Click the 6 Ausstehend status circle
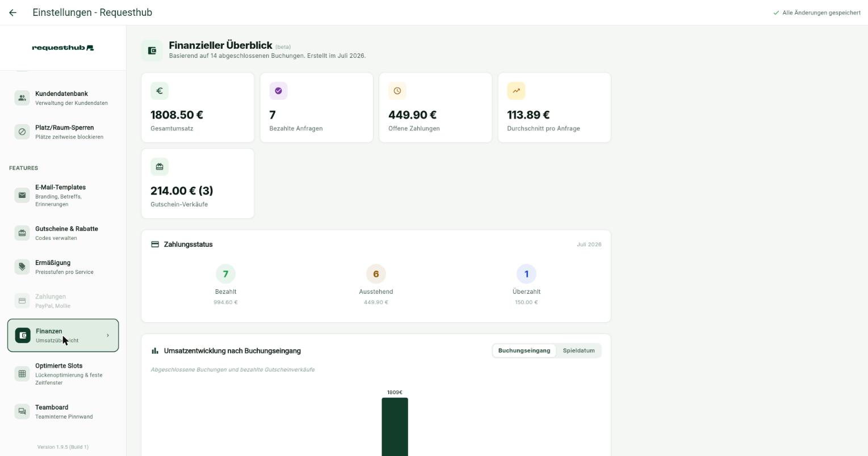The image size is (868, 456). [x=376, y=274]
